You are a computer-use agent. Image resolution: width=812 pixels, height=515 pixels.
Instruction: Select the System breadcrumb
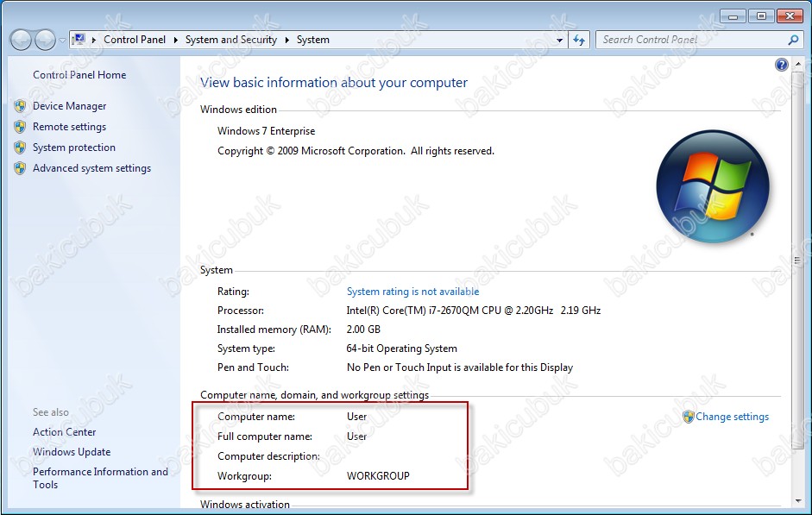312,40
